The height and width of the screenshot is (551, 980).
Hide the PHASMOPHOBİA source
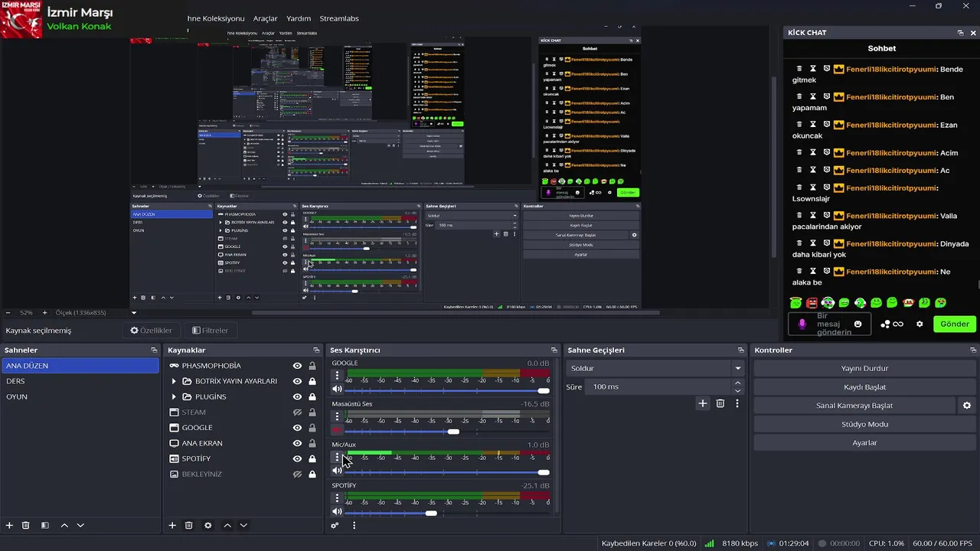click(x=297, y=366)
